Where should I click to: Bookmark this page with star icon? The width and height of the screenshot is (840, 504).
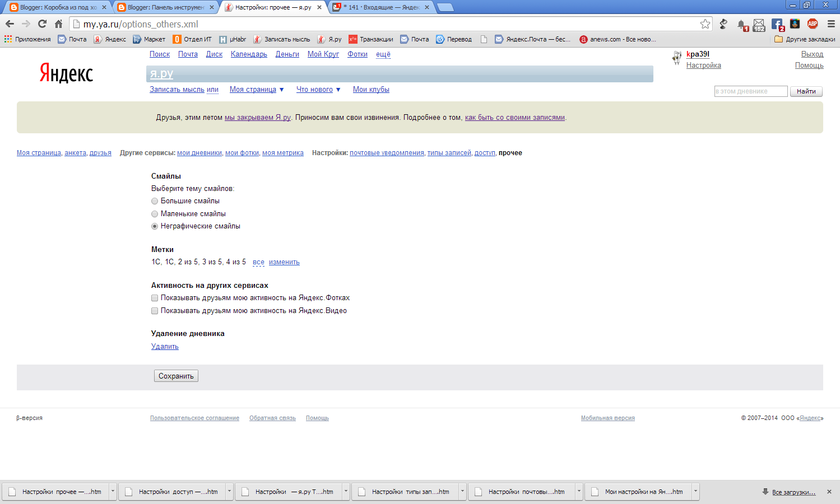coord(705,24)
